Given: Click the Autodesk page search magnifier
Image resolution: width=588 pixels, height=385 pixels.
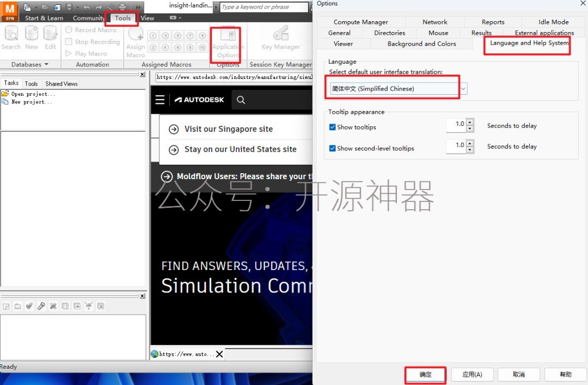Looking at the screenshot, I should click(x=241, y=100).
